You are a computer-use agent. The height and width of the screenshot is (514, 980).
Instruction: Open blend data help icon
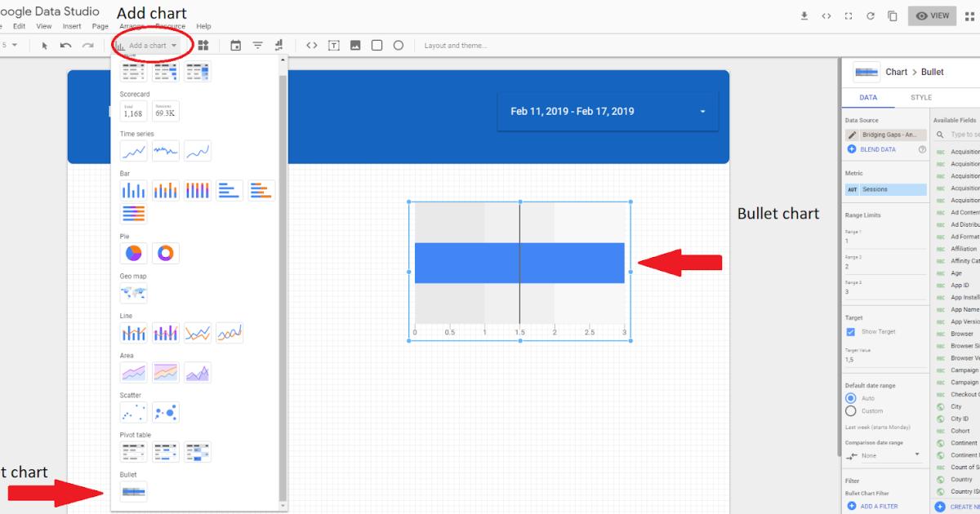(922, 149)
